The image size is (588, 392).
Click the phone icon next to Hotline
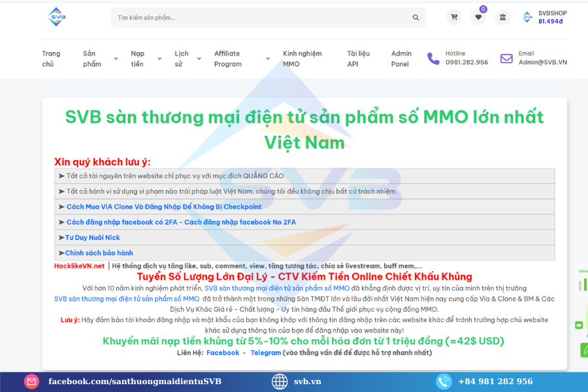click(433, 58)
